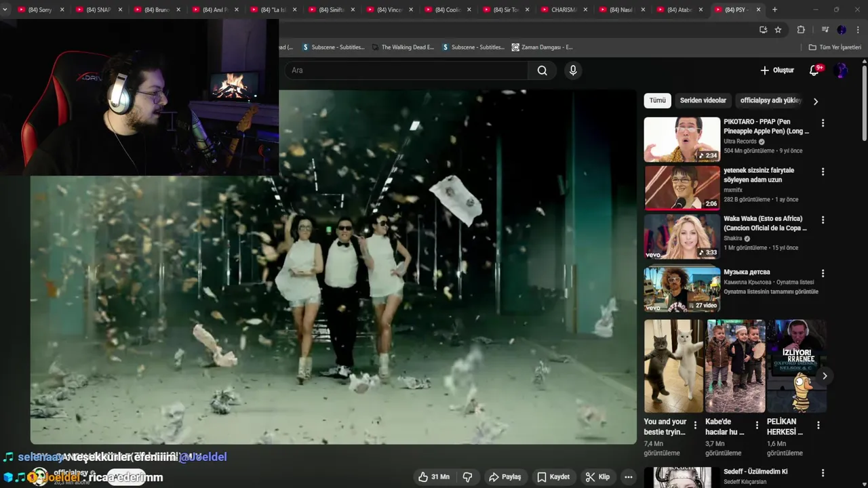The image size is (868, 488).
Task: Click the PIKOTARO PPAP video title
Action: 766,127
